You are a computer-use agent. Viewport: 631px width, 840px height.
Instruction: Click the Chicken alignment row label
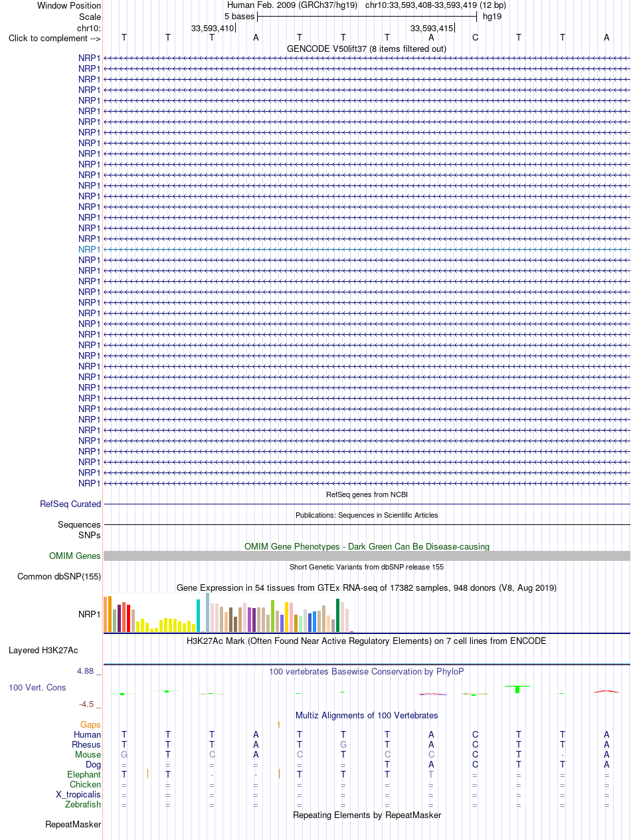pos(86,785)
